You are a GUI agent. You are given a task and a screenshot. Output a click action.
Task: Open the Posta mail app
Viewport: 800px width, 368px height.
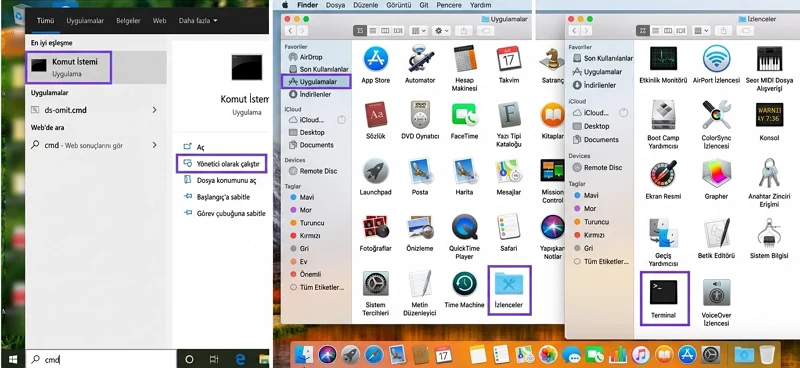pos(420,171)
